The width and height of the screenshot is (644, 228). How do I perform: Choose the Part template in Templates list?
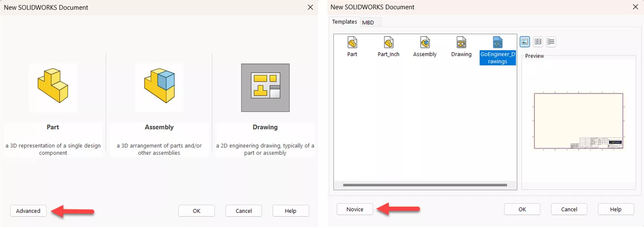tap(352, 47)
